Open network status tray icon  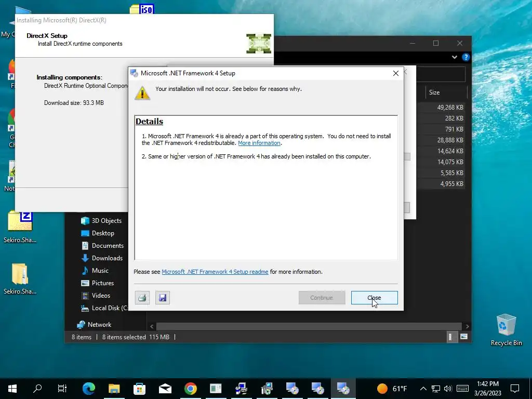coord(436,389)
